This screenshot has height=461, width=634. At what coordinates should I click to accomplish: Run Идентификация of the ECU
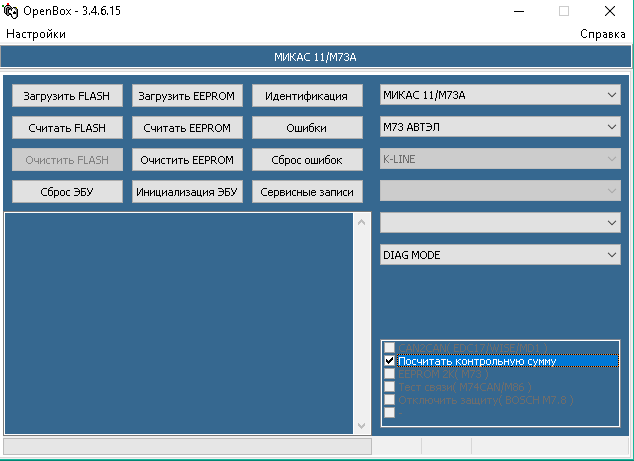coord(307,96)
